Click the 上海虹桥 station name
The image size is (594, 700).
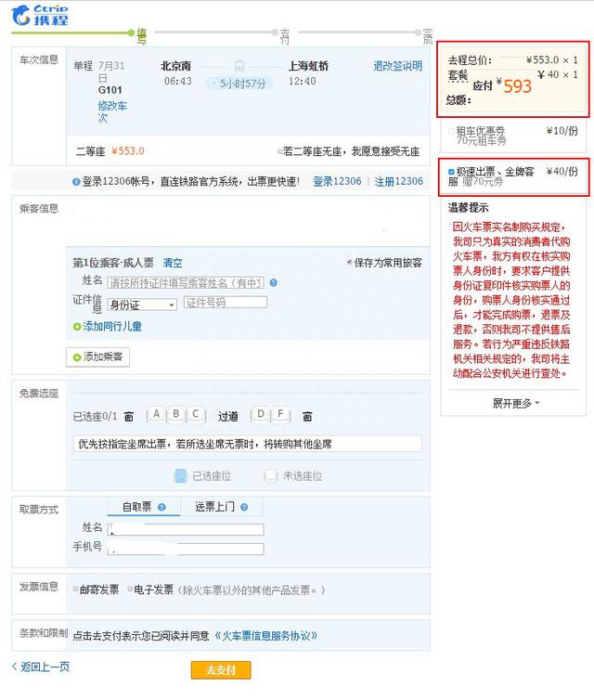[x=308, y=66]
